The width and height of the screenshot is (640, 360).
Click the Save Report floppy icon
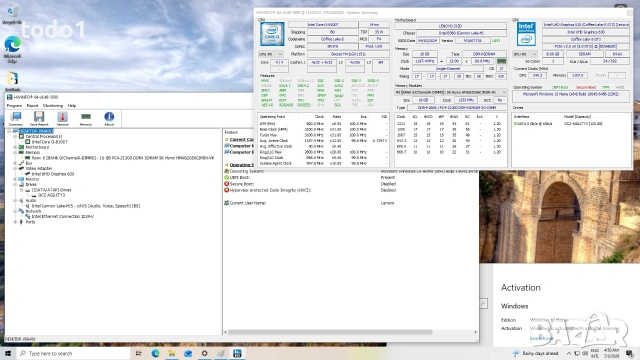tap(39, 119)
